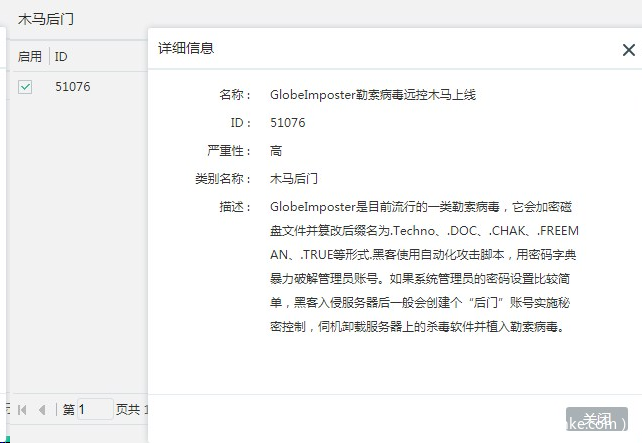Click the 描述 label
642x443 pixels.
(235, 207)
